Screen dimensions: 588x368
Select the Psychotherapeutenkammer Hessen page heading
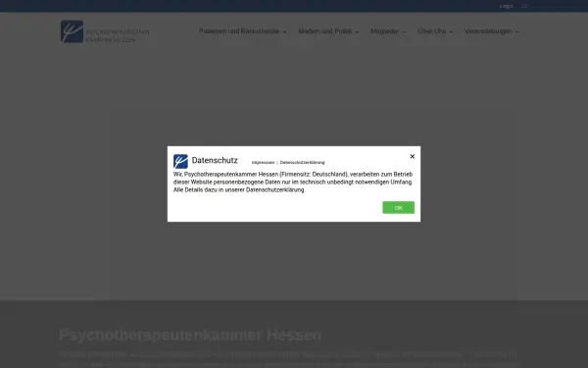(x=190, y=335)
